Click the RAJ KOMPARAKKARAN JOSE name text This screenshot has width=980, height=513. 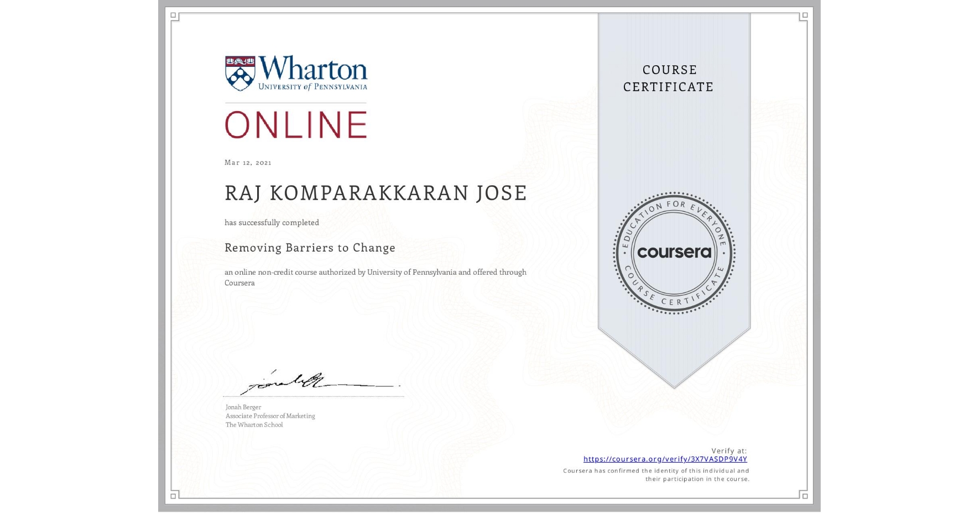click(x=376, y=193)
